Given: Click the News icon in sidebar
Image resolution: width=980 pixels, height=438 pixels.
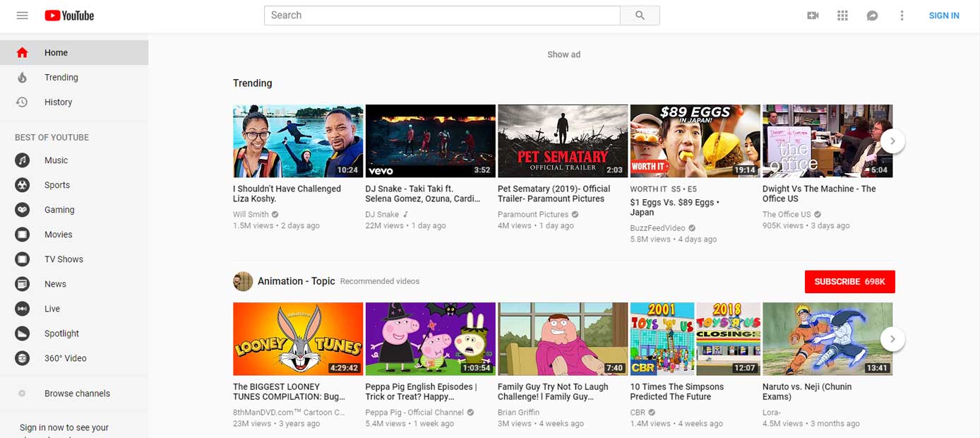Looking at the screenshot, I should (23, 284).
